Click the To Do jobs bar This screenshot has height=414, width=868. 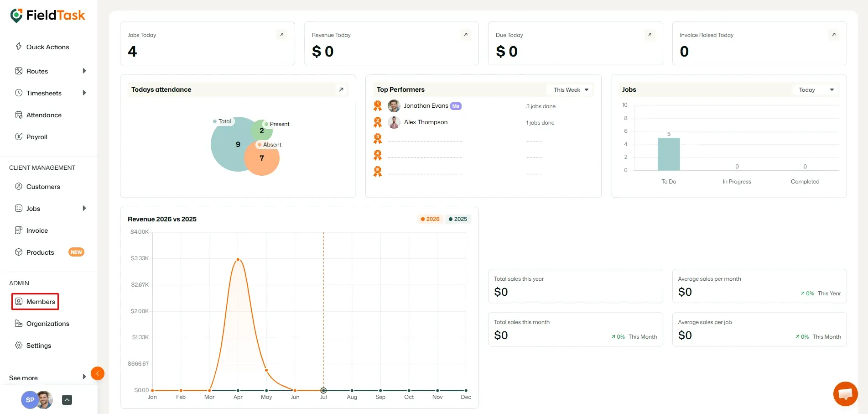(x=669, y=154)
